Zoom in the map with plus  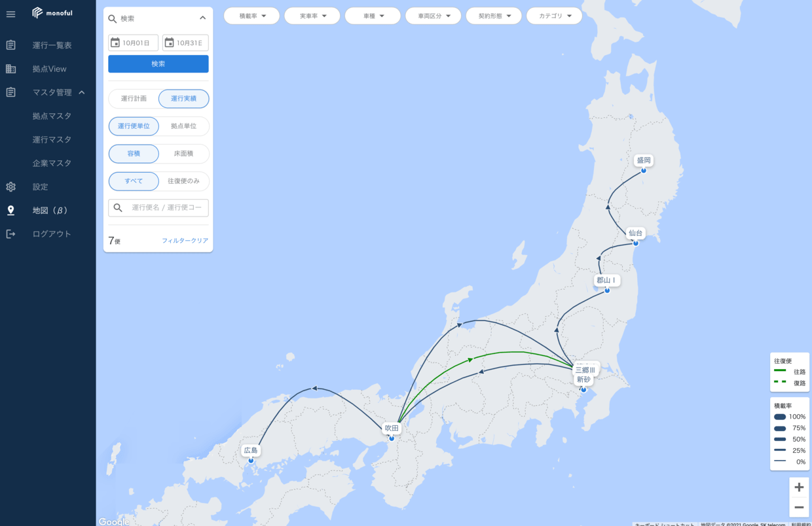(x=799, y=487)
